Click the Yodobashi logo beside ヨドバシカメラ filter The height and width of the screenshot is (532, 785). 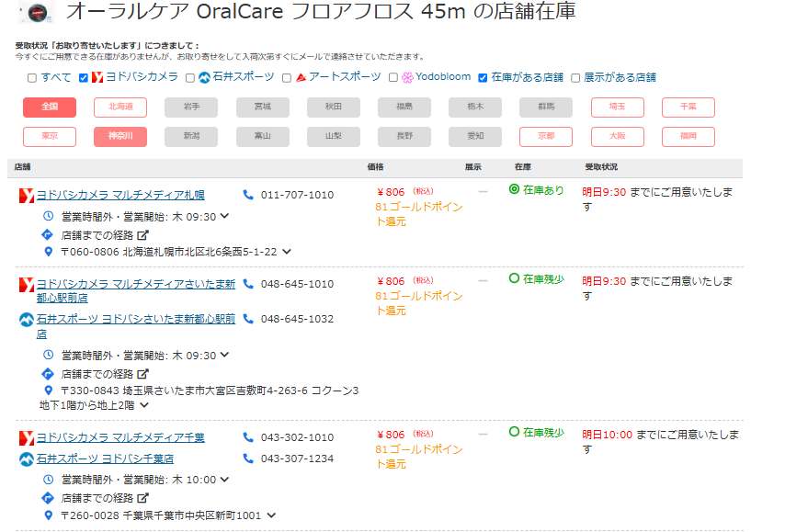97,77
